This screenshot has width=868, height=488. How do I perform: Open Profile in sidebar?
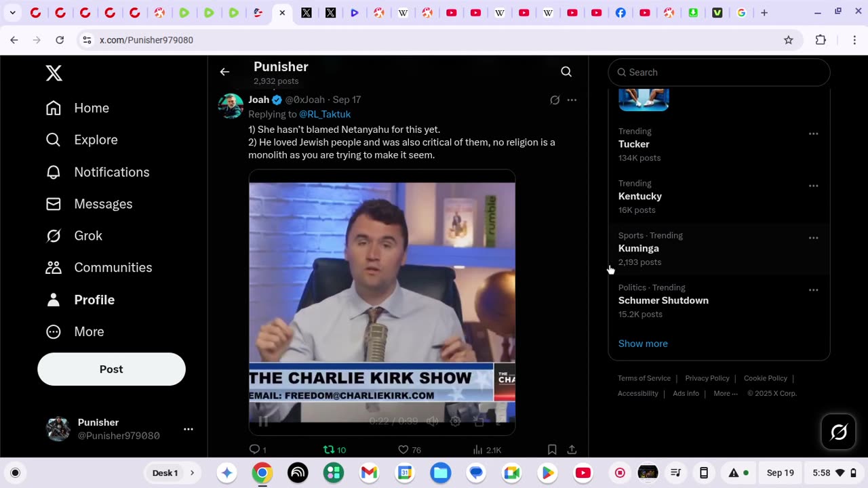pyautogui.click(x=80, y=300)
